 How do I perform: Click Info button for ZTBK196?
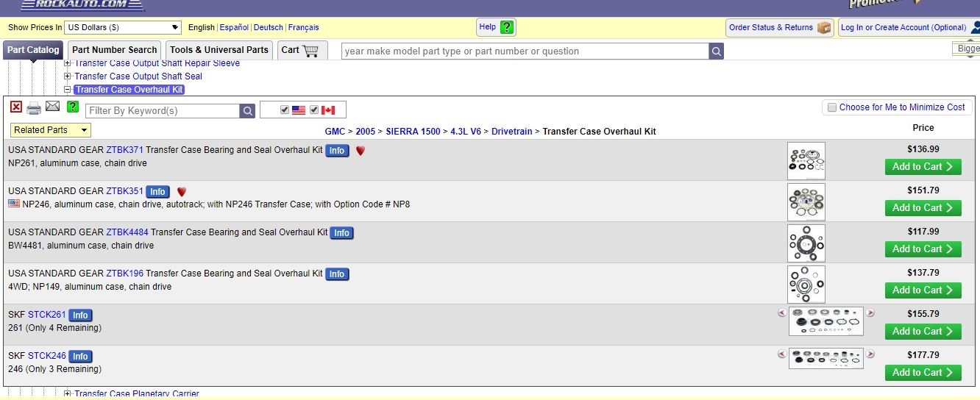click(x=337, y=274)
